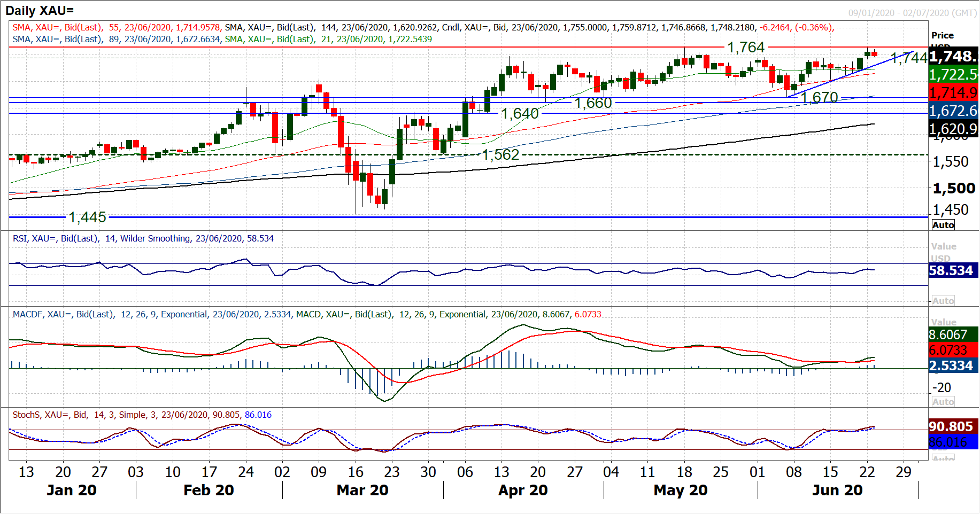The height and width of the screenshot is (514, 980).
Task: Select the Mar 20 month label on time axis
Action: click(362, 490)
